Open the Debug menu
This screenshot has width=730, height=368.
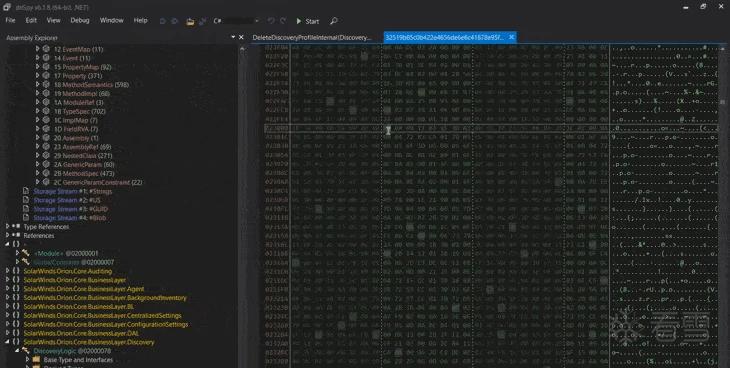(80, 20)
